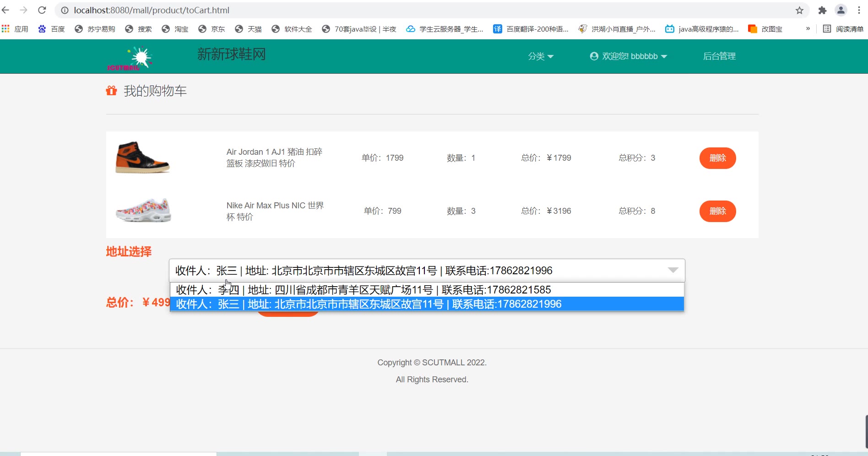Viewport: 868px width, 456px height.
Task: Click the 单价: 1799 text
Action: (x=383, y=158)
